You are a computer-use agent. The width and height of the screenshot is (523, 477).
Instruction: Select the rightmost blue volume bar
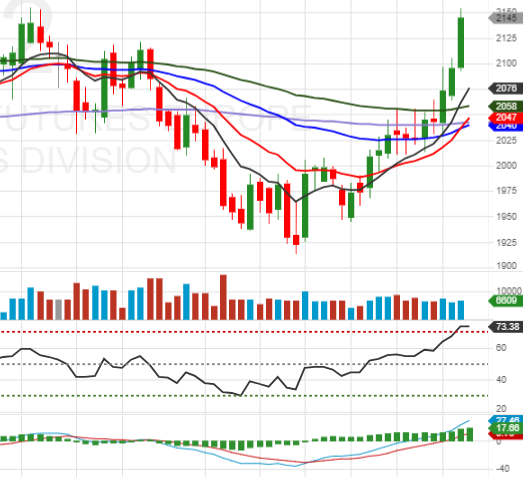pyautogui.click(x=461, y=310)
